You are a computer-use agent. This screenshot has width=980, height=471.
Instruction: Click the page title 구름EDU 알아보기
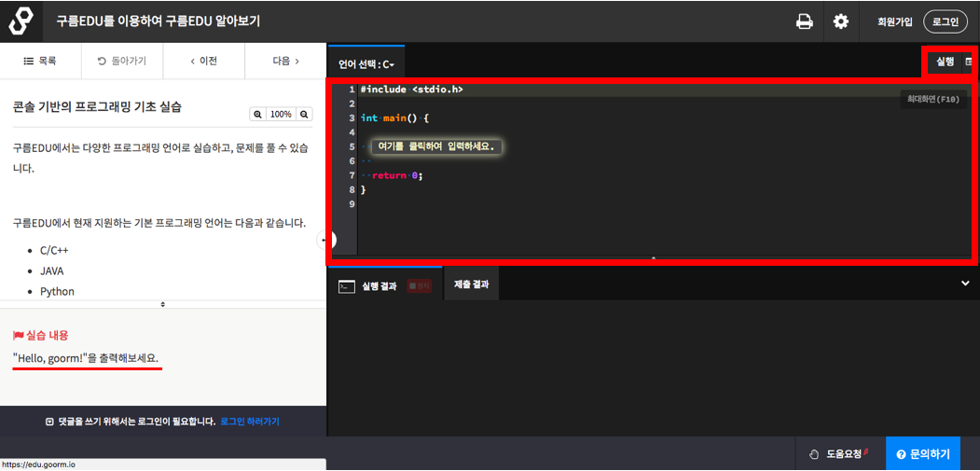tap(158, 21)
